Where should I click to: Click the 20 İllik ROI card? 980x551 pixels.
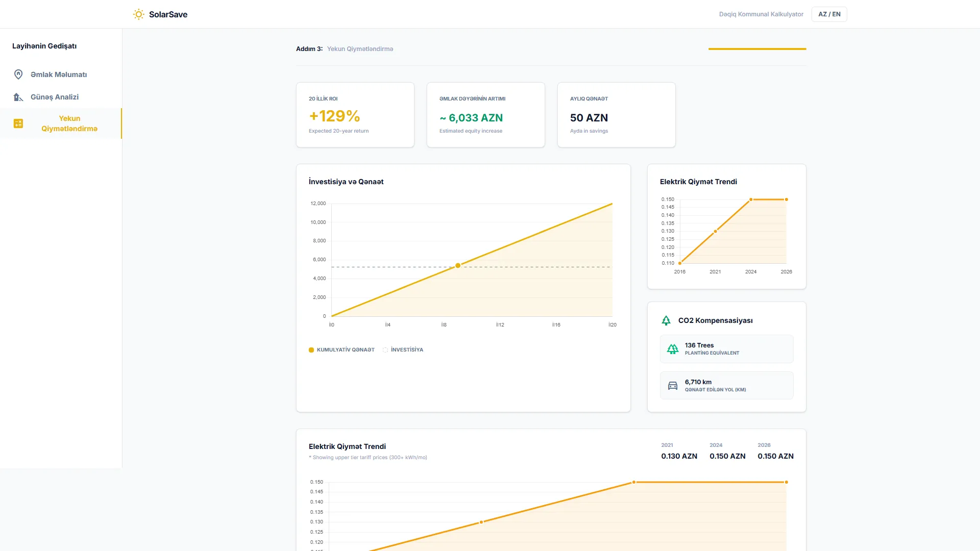[x=355, y=115]
